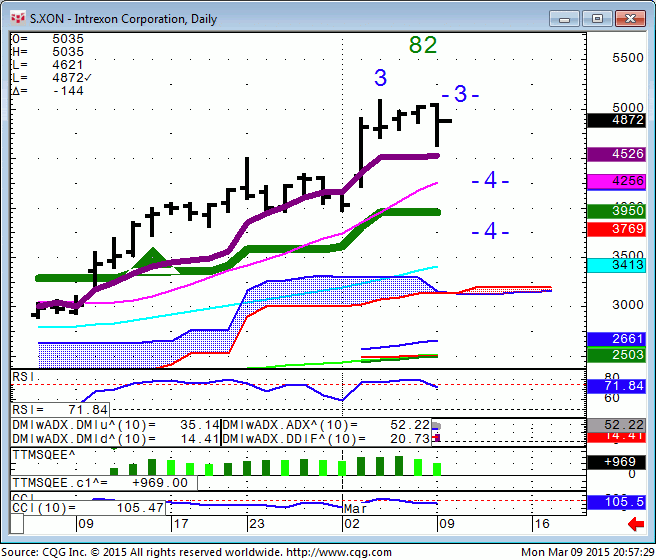This screenshot has height=560, width=656.
Task: Click the L= 4621 low value
Action: [48, 65]
